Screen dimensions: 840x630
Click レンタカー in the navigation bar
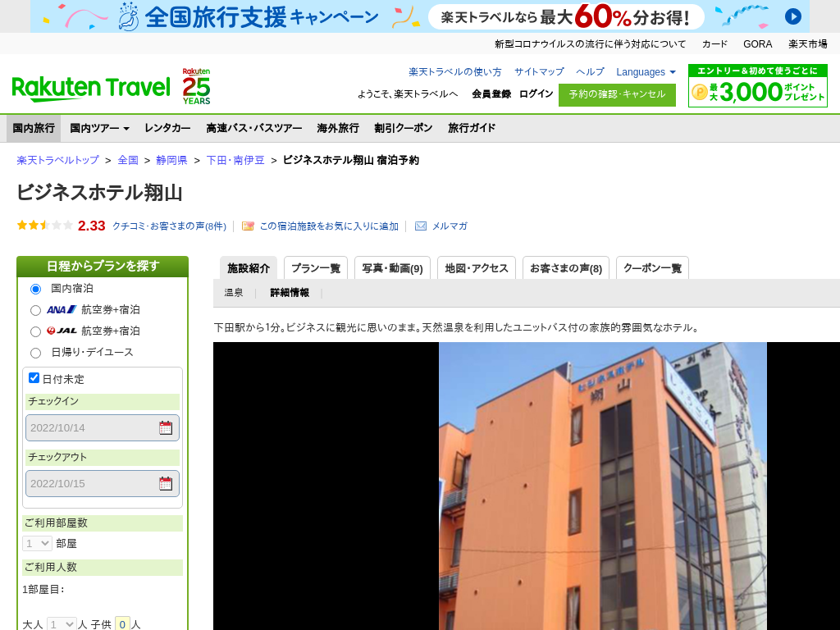point(167,128)
